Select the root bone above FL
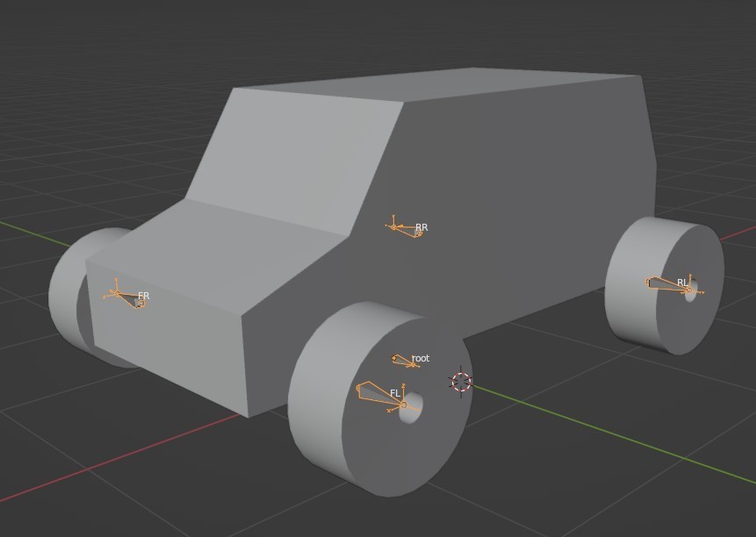 404,362
